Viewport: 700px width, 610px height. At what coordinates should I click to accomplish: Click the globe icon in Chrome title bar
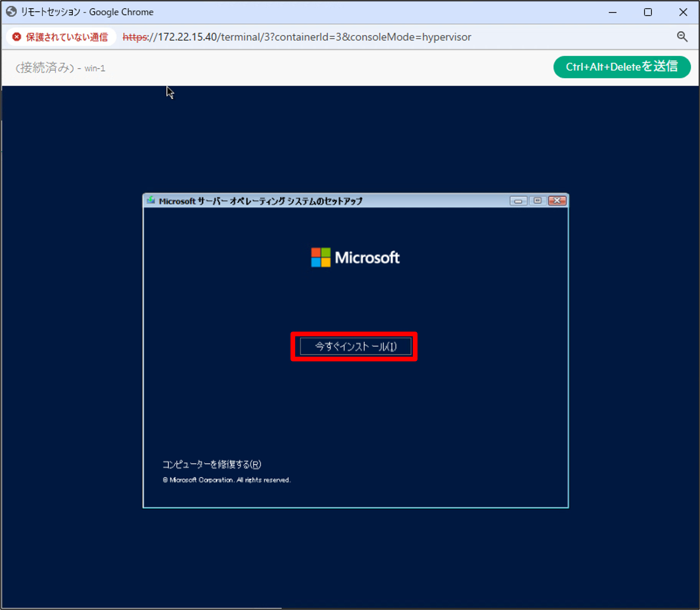11,12
